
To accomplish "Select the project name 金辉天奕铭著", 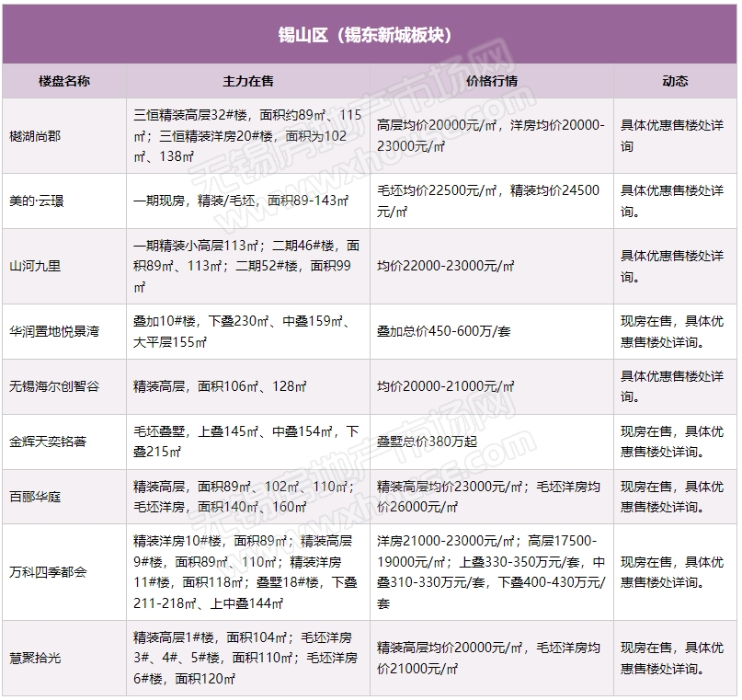I will (48, 442).
